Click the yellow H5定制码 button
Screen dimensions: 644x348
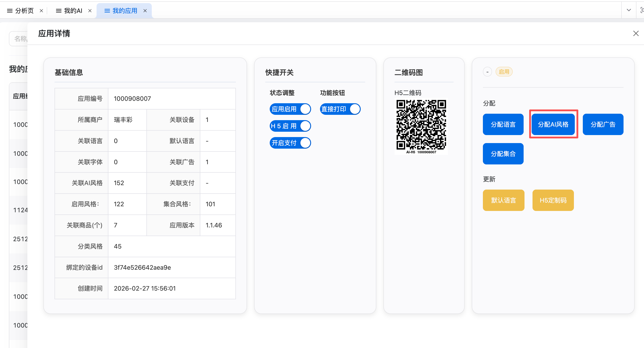[x=553, y=200]
